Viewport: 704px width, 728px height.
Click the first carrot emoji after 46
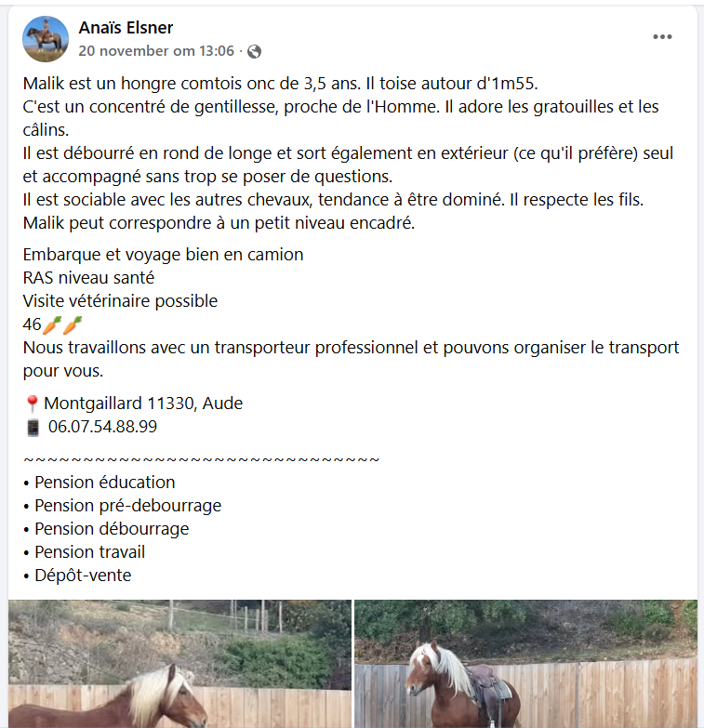(x=53, y=324)
